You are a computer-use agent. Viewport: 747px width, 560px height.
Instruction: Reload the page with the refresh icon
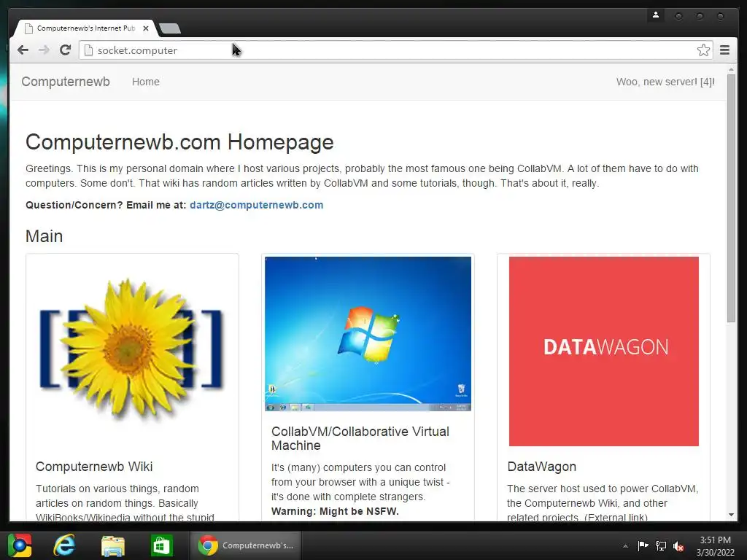[x=65, y=50]
